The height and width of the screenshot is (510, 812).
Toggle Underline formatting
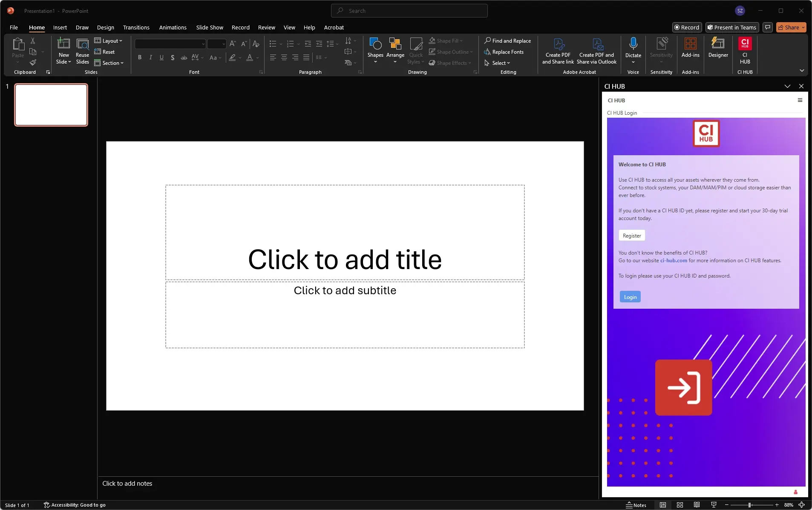[161, 57]
